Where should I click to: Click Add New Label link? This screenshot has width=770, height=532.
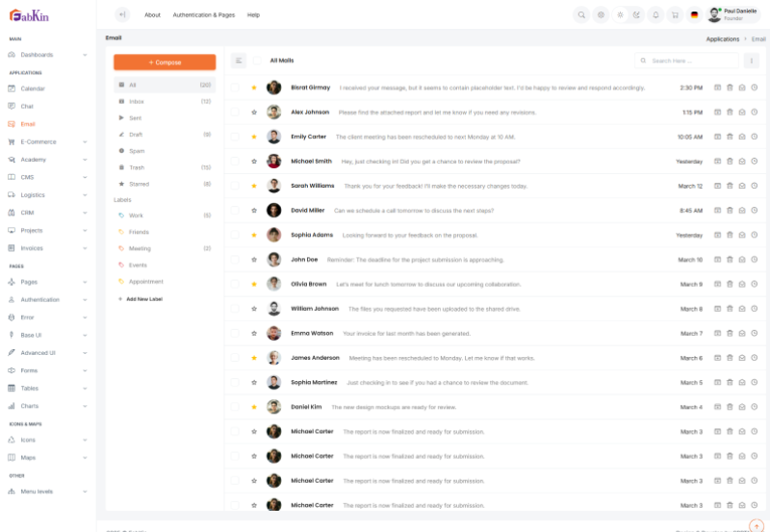(144, 299)
